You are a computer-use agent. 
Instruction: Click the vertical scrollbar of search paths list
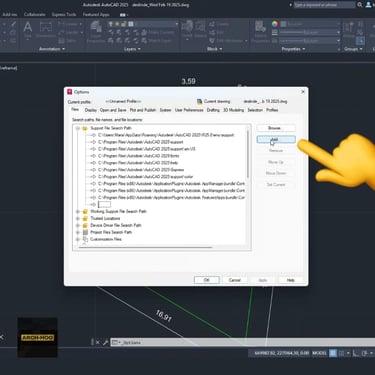248,153
